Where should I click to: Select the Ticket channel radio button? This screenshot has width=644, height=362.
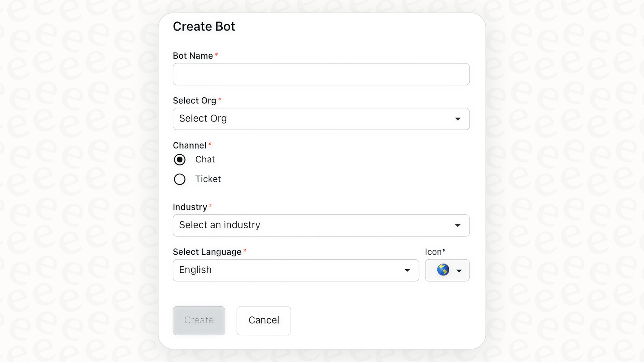click(x=179, y=179)
